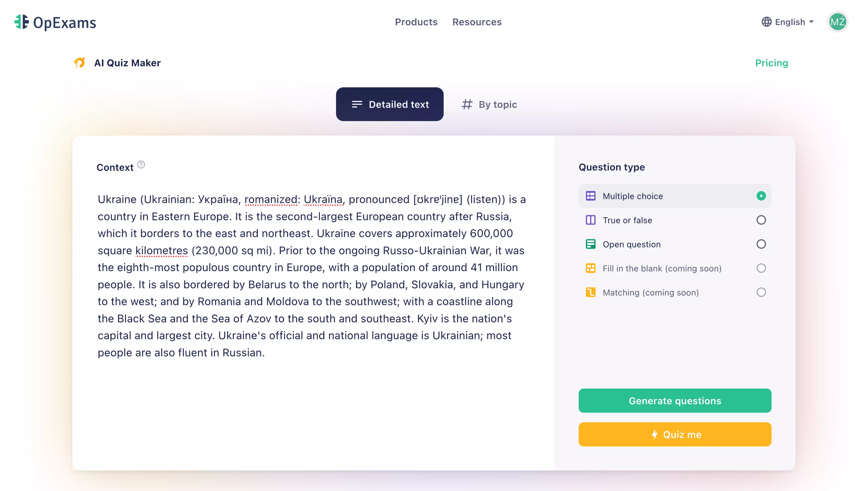
Task: Switch to the By topic mode
Action: click(x=489, y=104)
